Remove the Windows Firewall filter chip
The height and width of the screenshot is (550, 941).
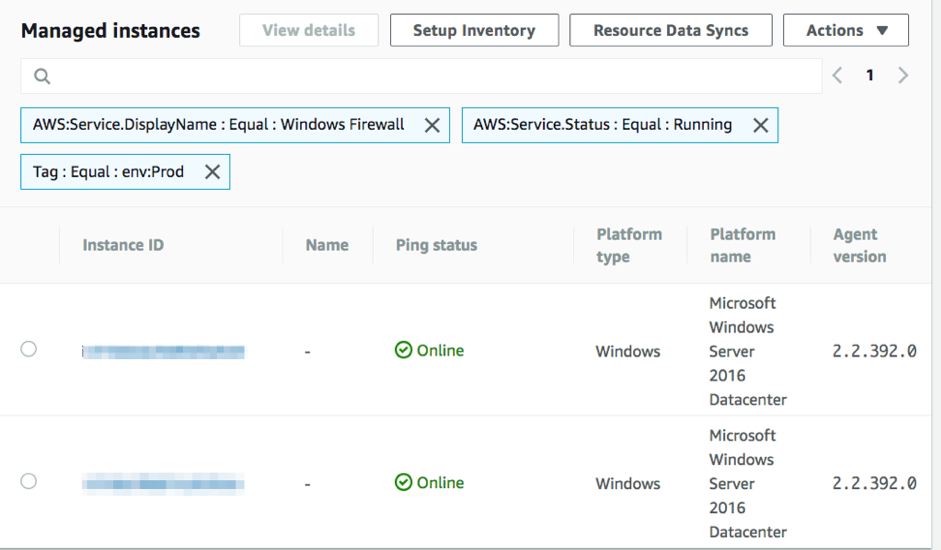[432, 125]
